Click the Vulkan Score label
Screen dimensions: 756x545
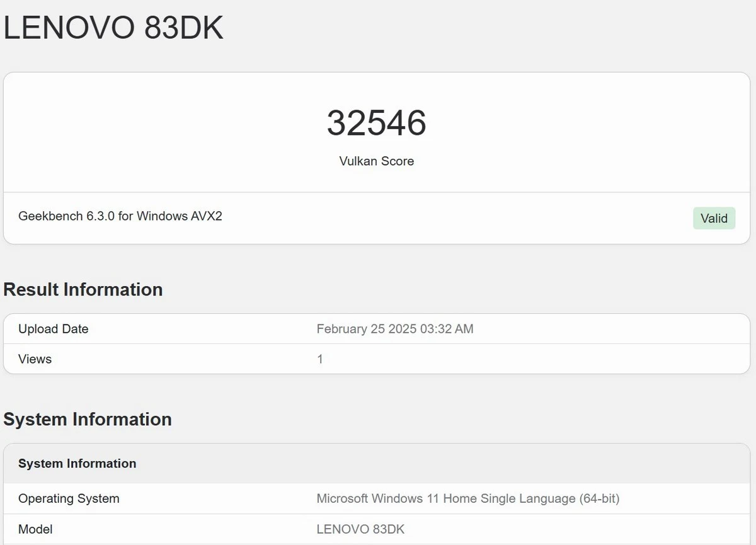click(x=376, y=161)
